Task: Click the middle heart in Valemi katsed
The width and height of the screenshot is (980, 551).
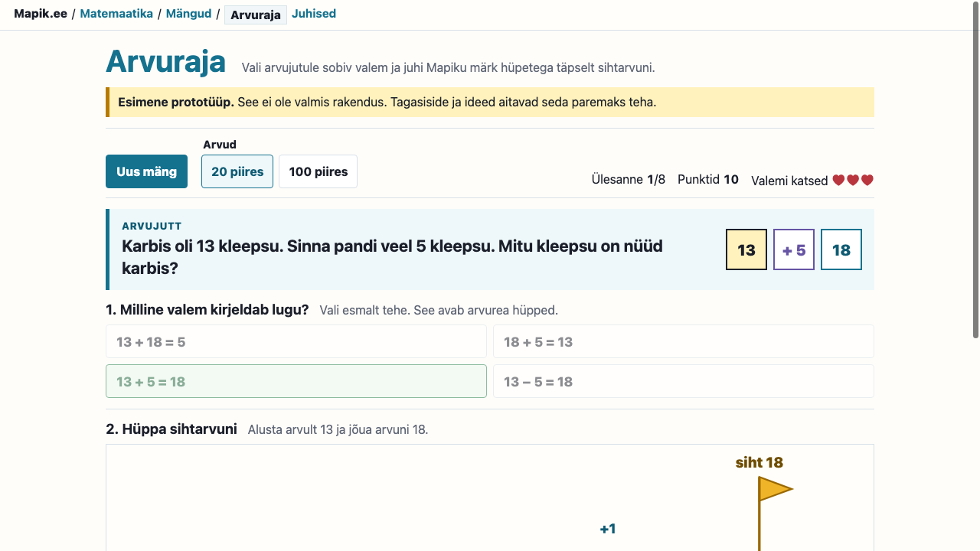Action: coord(853,181)
